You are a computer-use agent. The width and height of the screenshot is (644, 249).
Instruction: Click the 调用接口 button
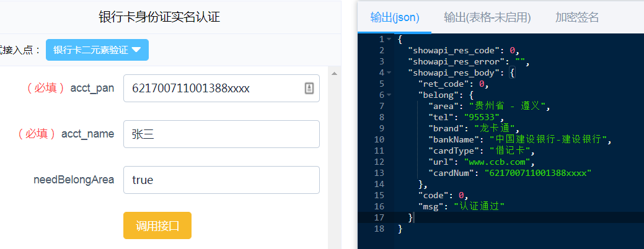point(157,225)
